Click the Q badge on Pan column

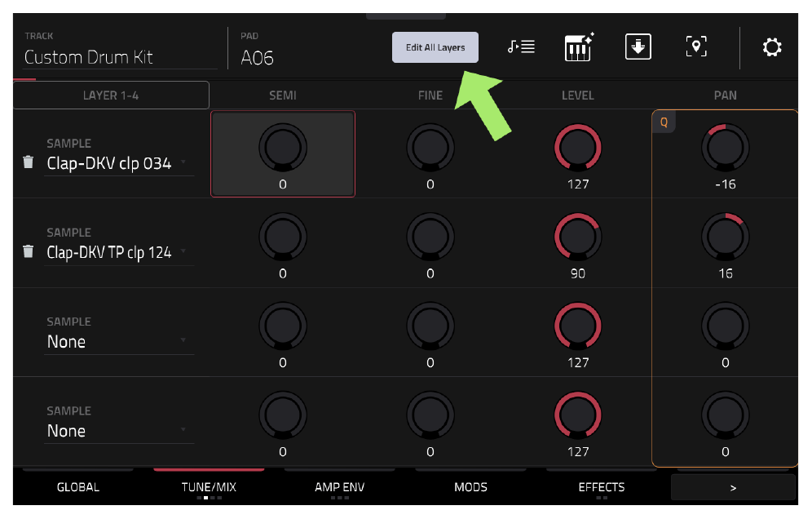pos(664,122)
